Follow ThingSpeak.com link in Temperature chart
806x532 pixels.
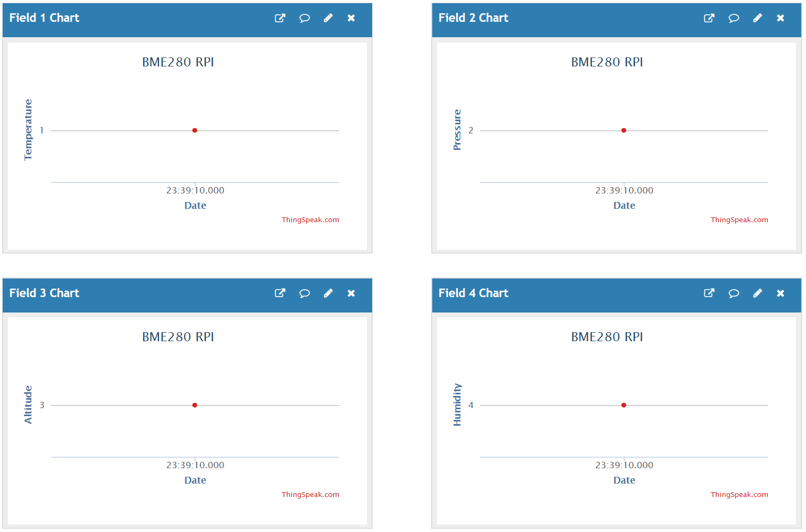click(x=310, y=220)
